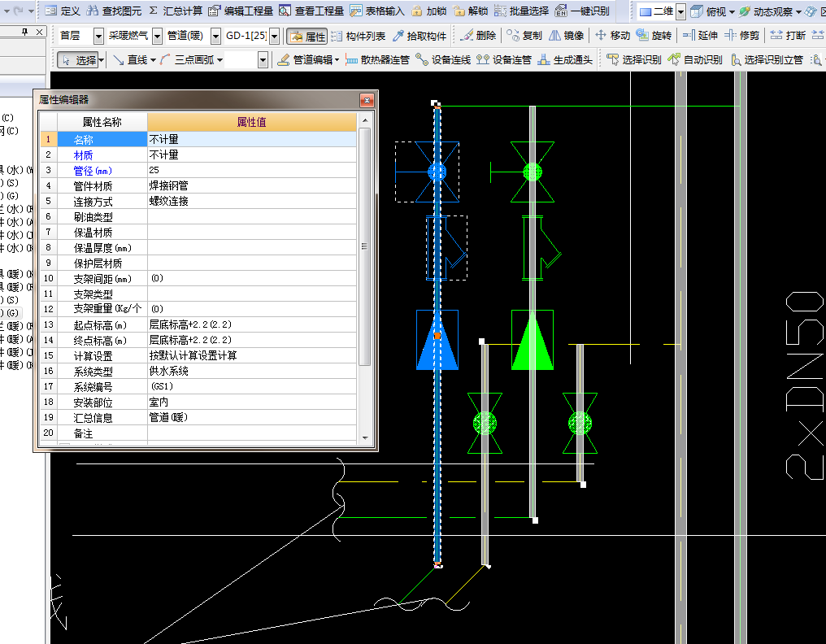
Task: Close the left side panel
Action: [39, 33]
